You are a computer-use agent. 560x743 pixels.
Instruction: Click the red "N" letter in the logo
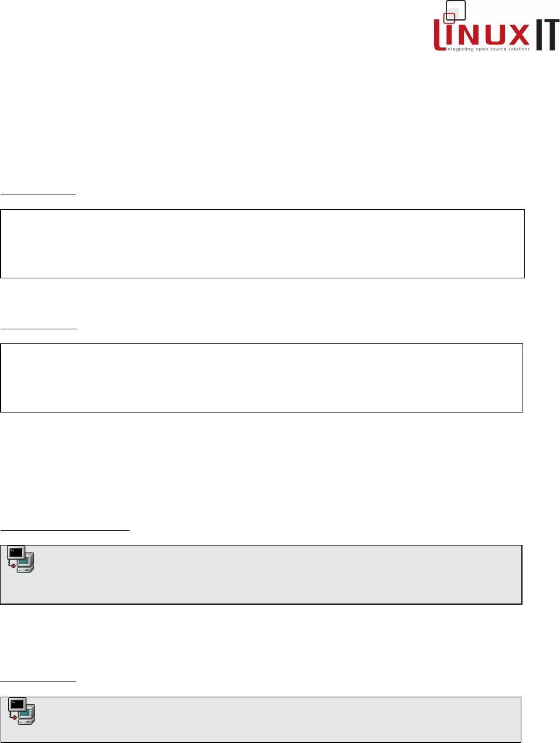coord(467,35)
